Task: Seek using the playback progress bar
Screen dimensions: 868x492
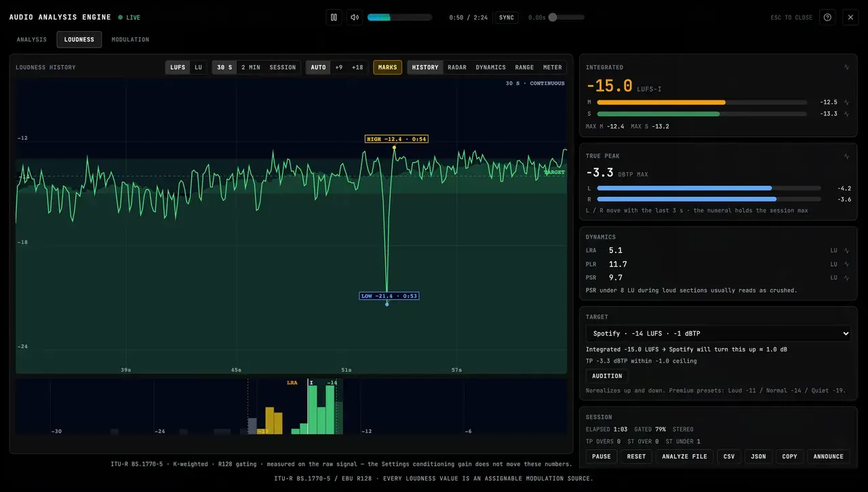Action: 399,18
